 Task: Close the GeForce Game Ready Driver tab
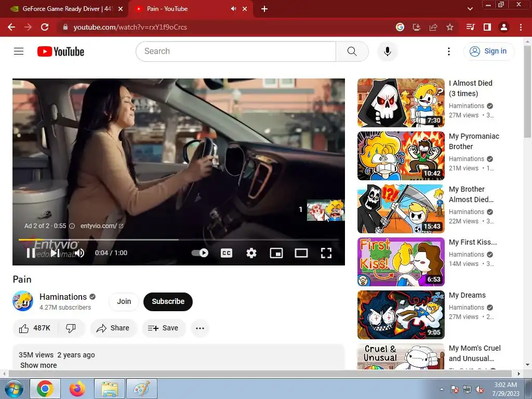coord(121,9)
